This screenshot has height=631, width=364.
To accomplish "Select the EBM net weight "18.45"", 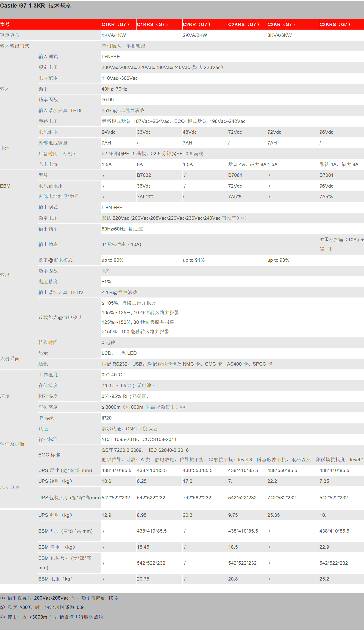I will click(143, 547).
